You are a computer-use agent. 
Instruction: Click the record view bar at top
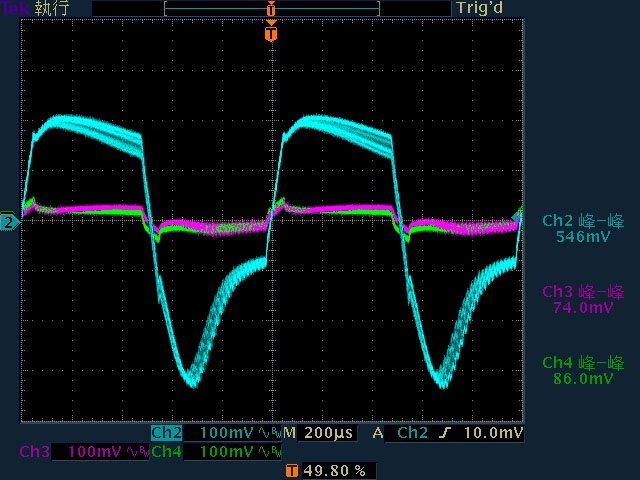pos(271,8)
